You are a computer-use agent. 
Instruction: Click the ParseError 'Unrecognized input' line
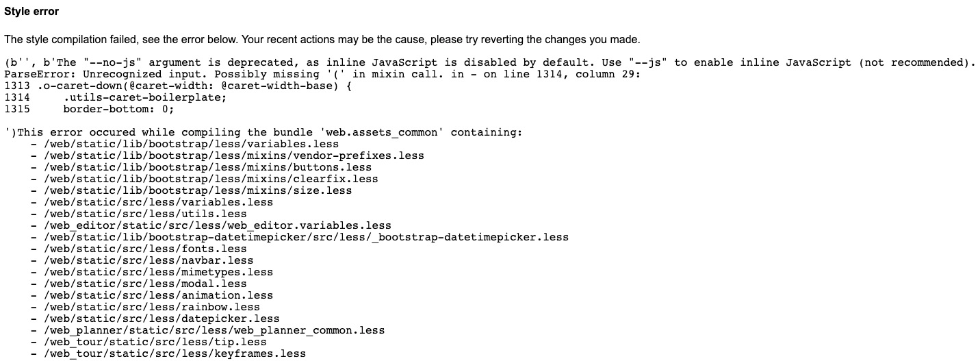pos(322,74)
